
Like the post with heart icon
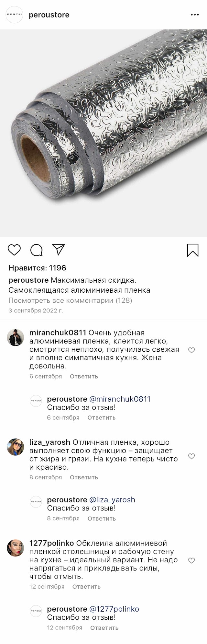(14, 250)
